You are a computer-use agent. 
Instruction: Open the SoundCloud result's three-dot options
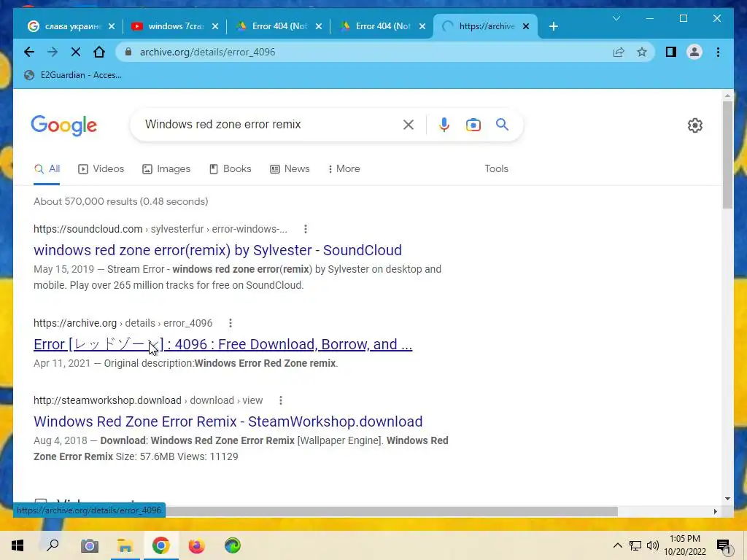click(x=306, y=229)
